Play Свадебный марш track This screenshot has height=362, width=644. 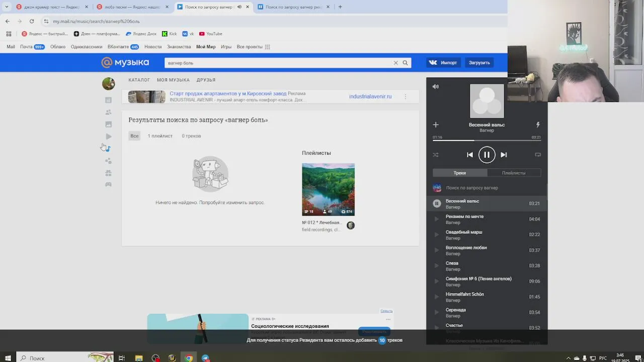pyautogui.click(x=437, y=235)
